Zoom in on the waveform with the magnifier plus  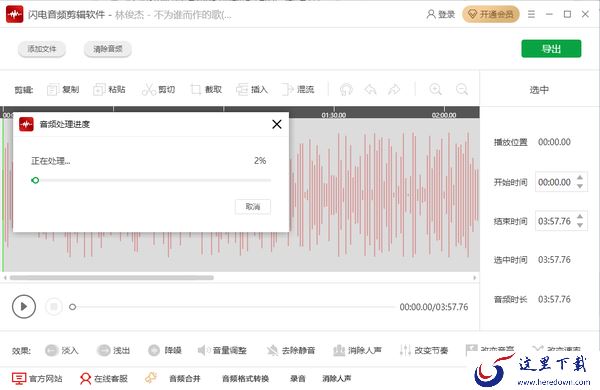coord(435,90)
